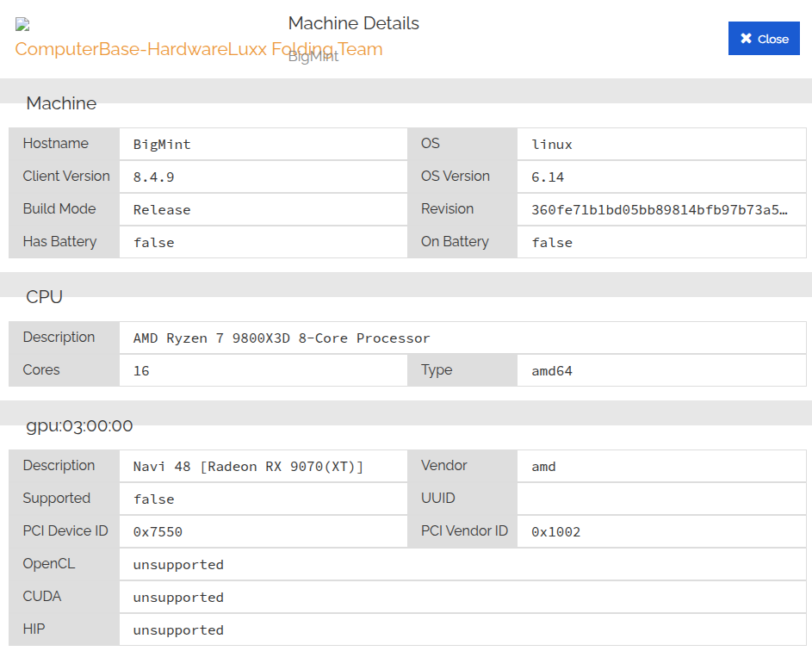Open the ComputerBase-HardwareLuxx Folding Team link

point(198,49)
